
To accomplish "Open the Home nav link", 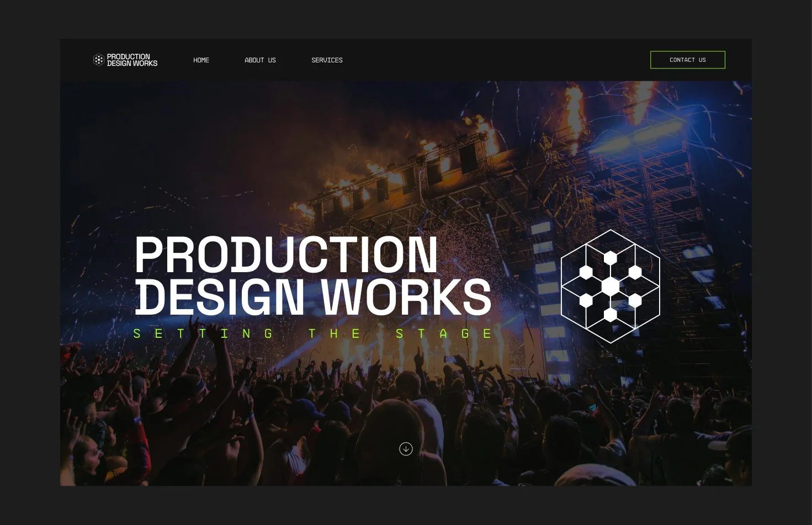I will [201, 60].
